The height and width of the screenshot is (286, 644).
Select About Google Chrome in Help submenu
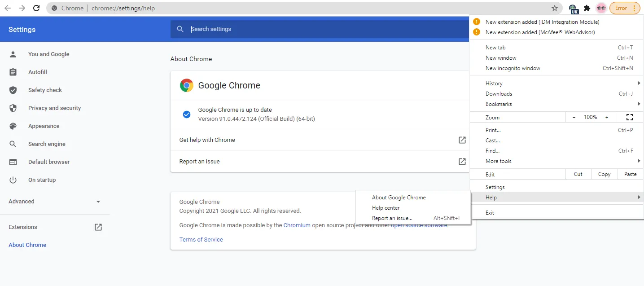coord(399,198)
